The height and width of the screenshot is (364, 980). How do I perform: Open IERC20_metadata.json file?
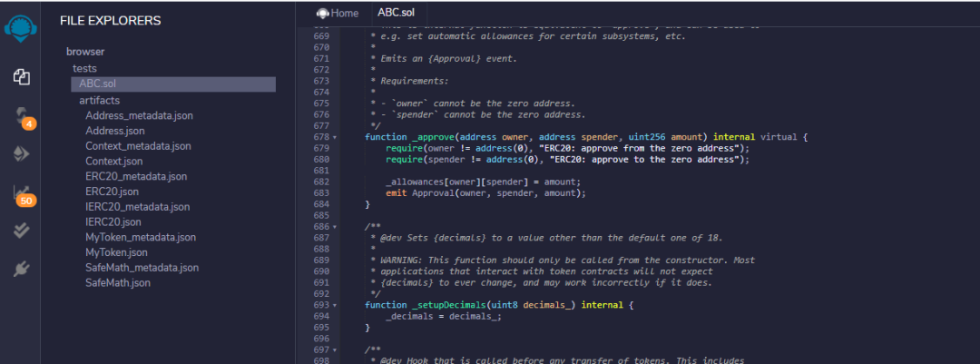138,207
